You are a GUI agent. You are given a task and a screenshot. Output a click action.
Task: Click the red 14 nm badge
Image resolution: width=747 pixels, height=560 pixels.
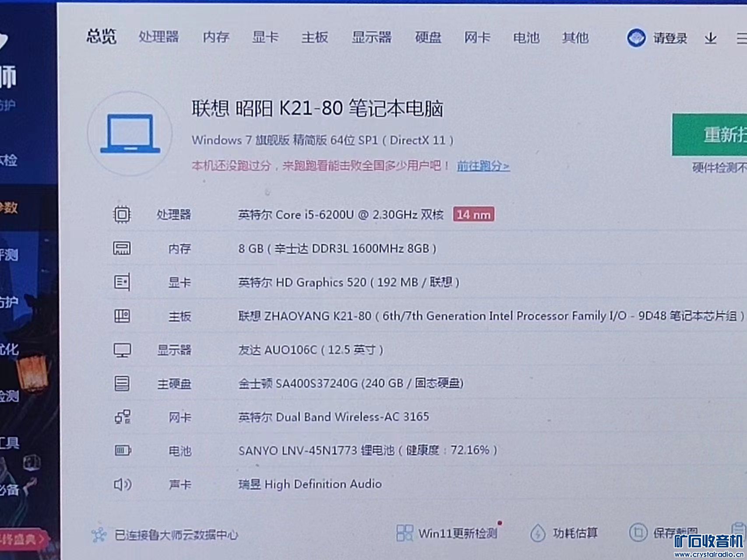point(473,214)
